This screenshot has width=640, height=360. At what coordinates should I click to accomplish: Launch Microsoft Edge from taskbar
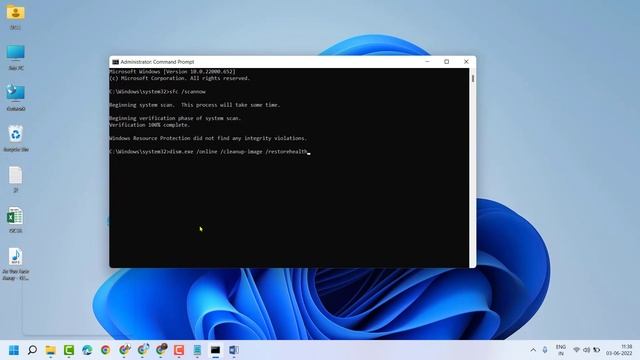(87, 350)
